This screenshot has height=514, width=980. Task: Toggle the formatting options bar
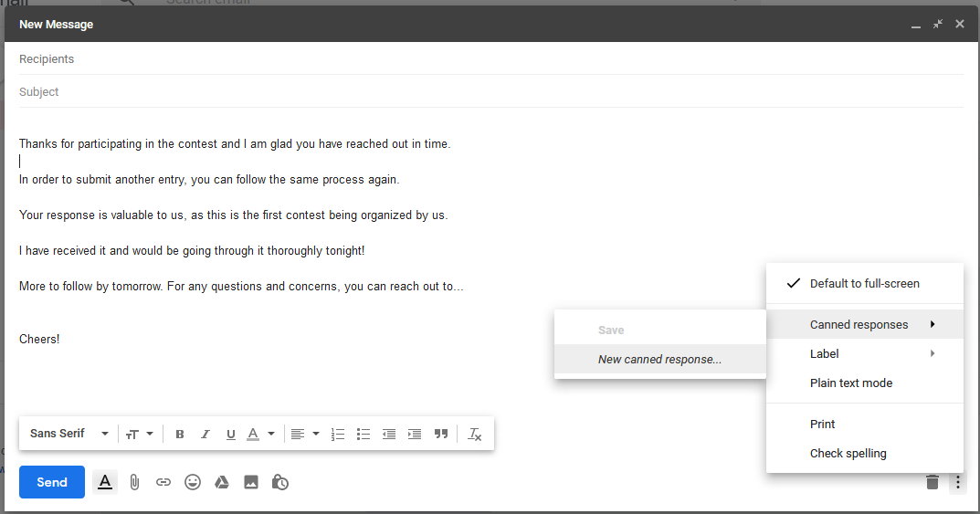[105, 481]
